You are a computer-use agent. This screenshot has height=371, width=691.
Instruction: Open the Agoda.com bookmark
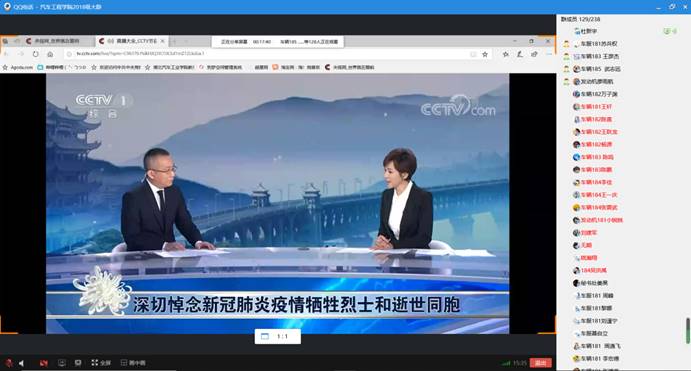[x=18, y=67]
